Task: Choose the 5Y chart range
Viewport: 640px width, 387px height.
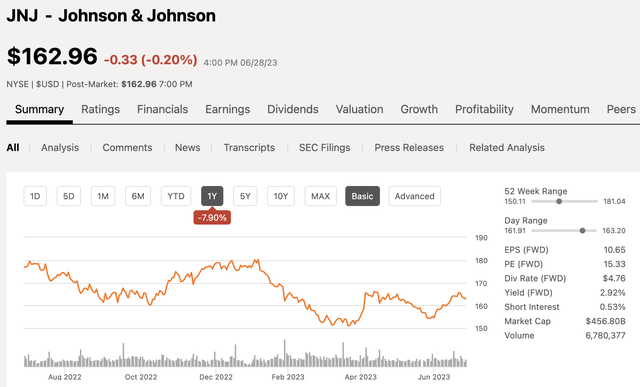Action: tap(245, 196)
